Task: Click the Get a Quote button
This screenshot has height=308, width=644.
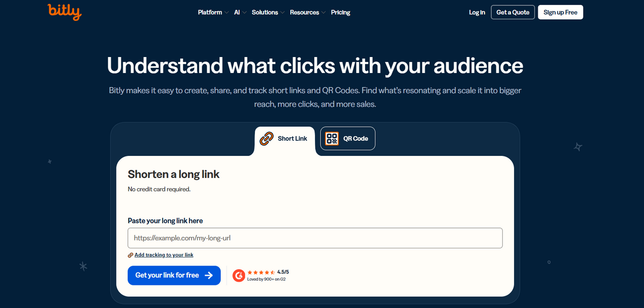Action: coord(513,12)
